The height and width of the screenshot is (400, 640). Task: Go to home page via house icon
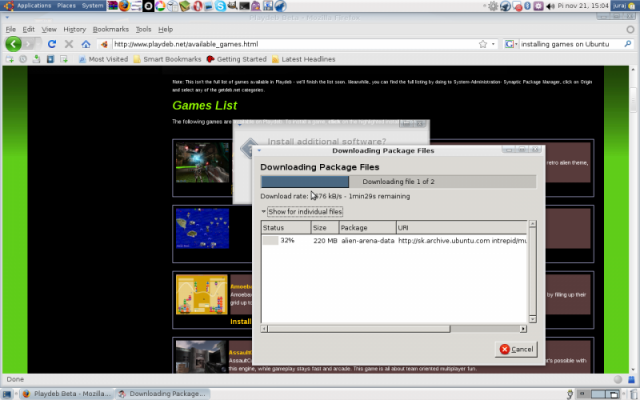tap(86, 44)
